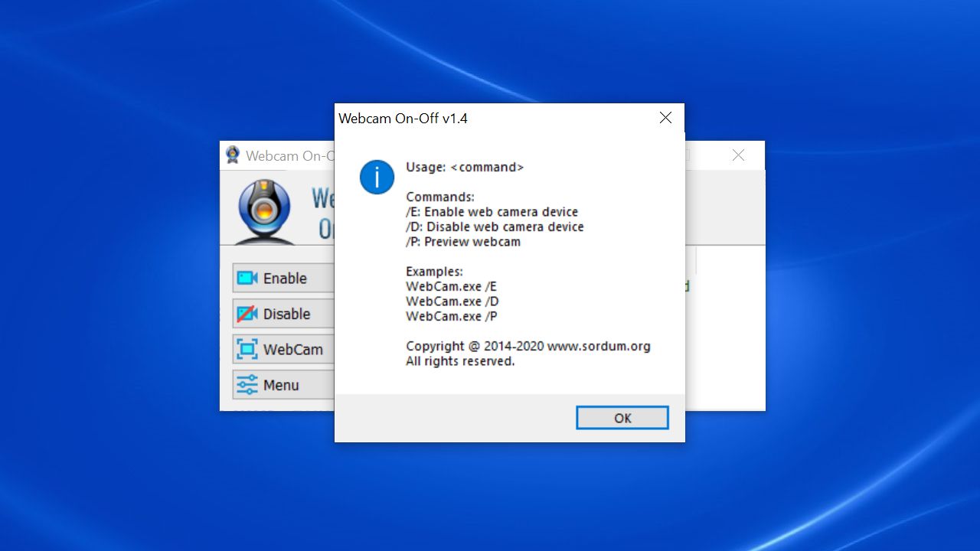Click the 'WebCam.exe /P' example text
This screenshot has width=980, height=551.
point(452,316)
